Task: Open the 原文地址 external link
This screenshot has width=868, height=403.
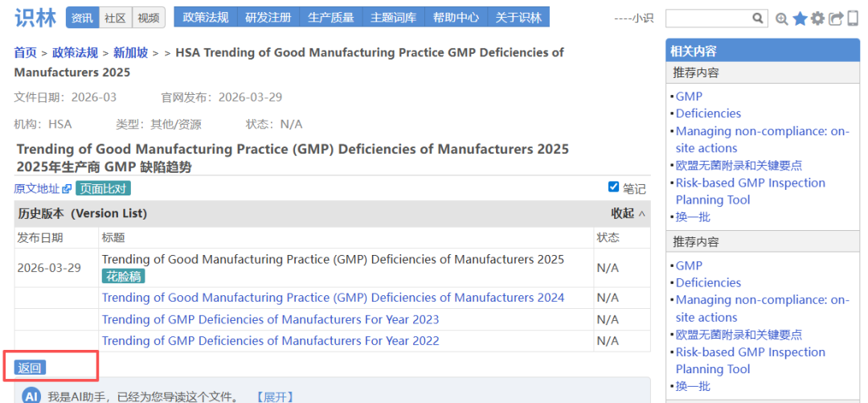Action: pos(42,188)
